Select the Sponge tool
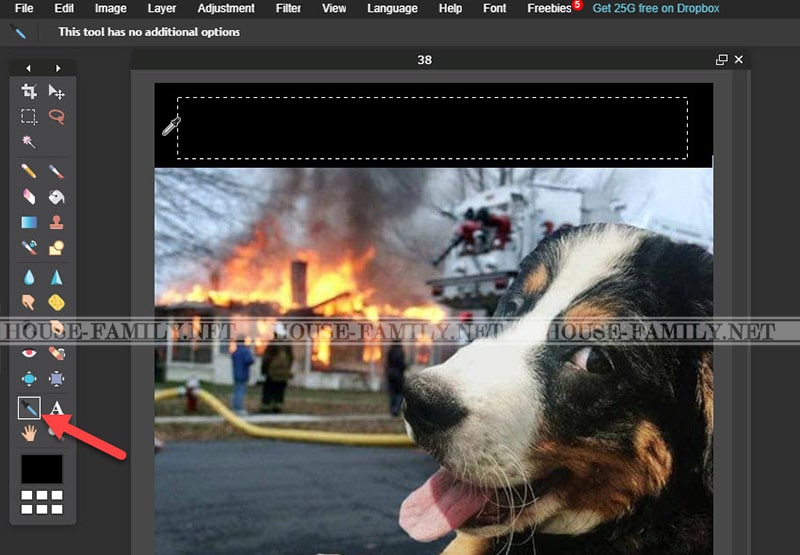800x555 pixels. coord(56,302)
